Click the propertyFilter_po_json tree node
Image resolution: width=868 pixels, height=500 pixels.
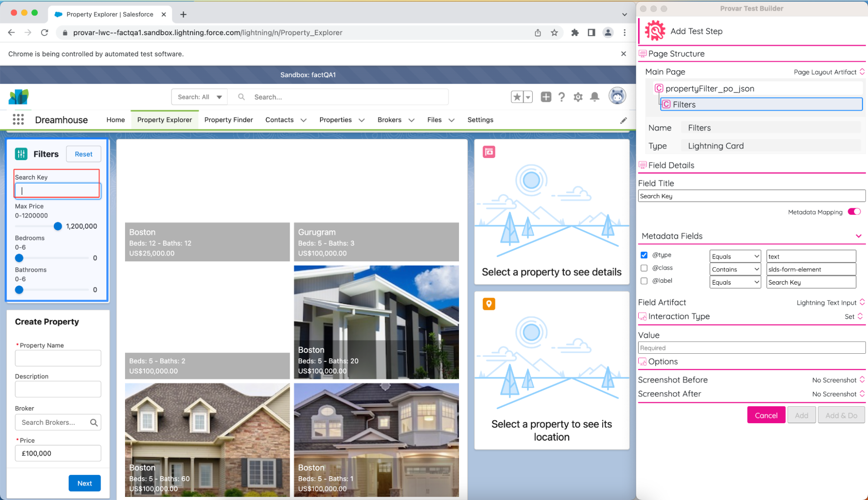pyautogui.click(x=710, y=89)
